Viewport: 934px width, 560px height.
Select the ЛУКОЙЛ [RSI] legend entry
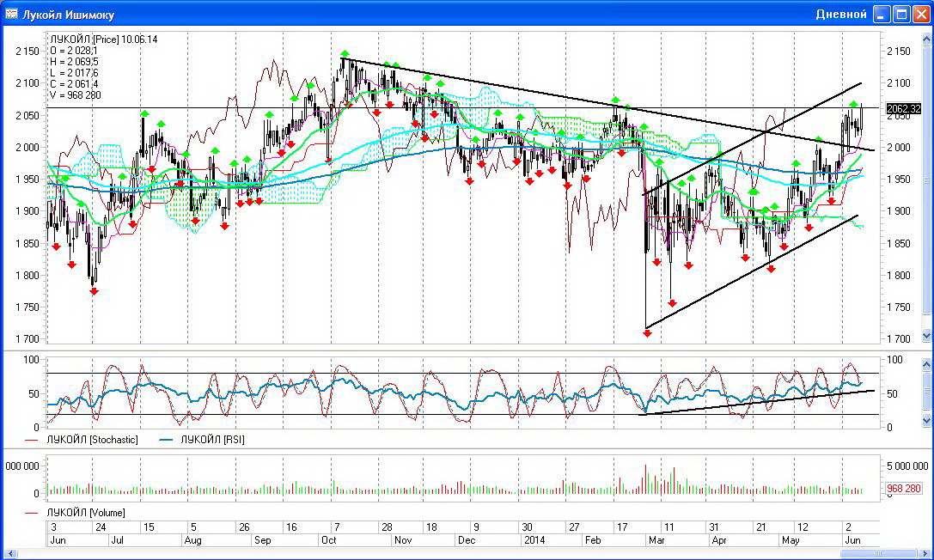201,440
